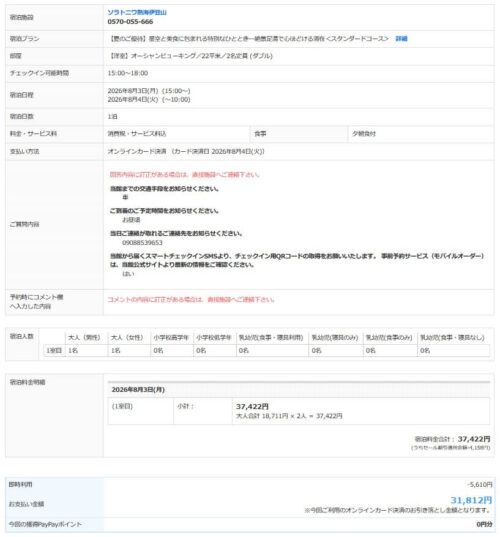500x537 pixels.
Task: Click the 1名 value under 大人（男性）
Action: click(73, 351)
